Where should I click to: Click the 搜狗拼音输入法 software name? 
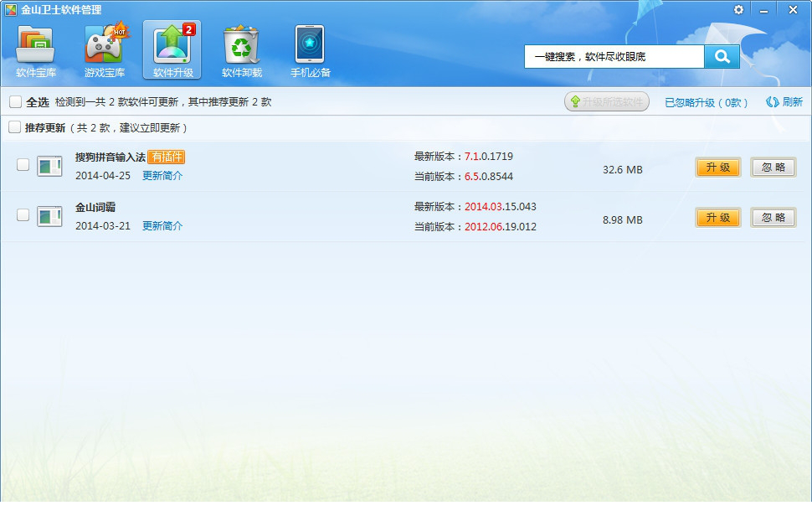coord(110,157)
